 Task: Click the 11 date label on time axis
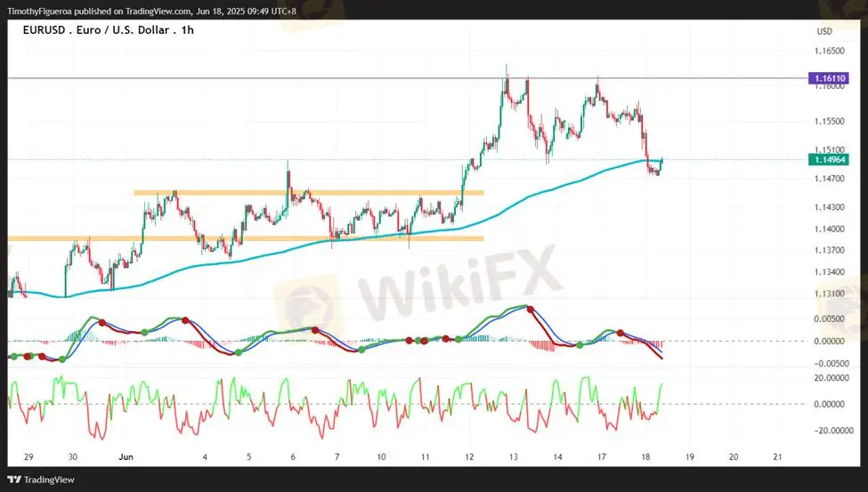click(426, 457)
